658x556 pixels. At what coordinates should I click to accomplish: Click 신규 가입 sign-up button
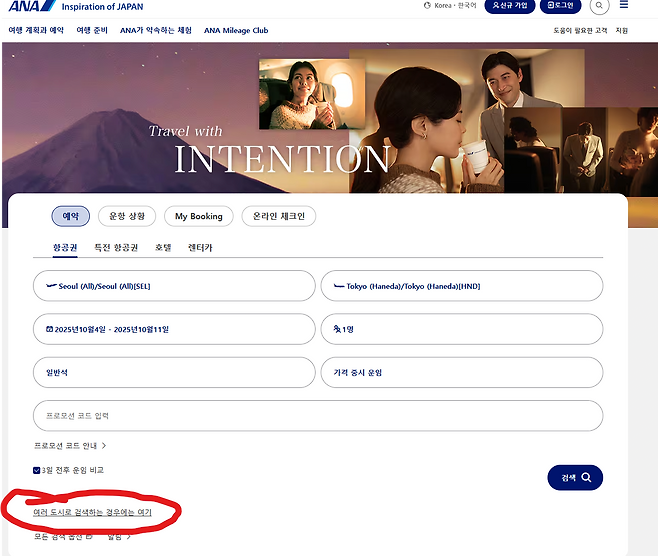point(510,5)
